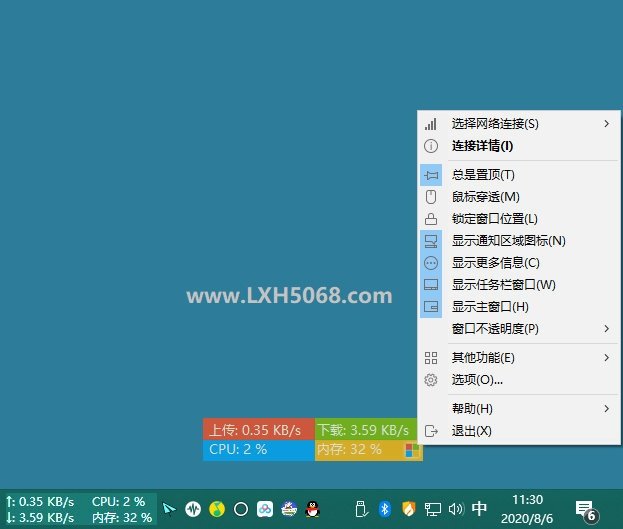Toggle the 显示更多信息 ellipsis icon
The image size is (623, 529).
431,263
